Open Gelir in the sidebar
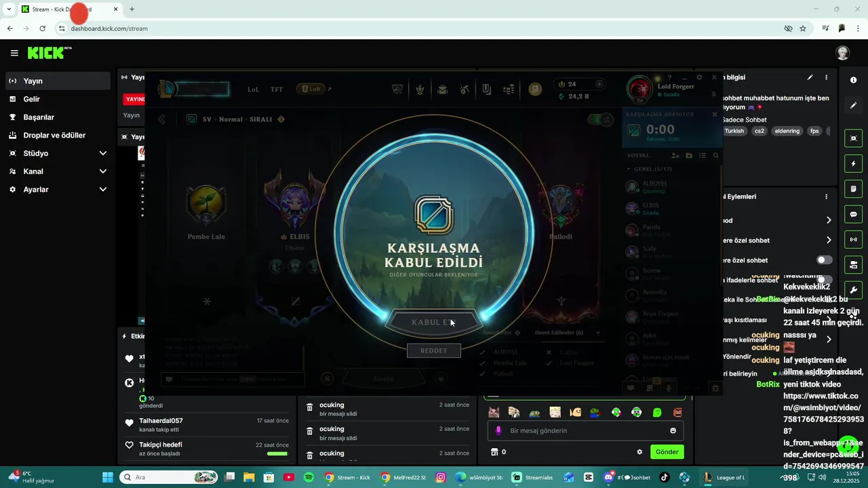Screen dimensions: 868x488 point(57,99)
